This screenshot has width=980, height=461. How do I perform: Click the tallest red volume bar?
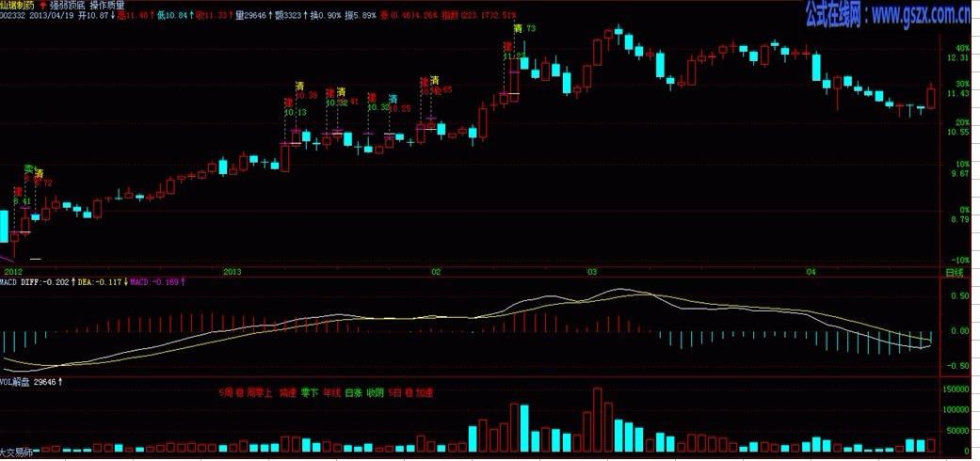pyautogui.click(x=598, y=420)
